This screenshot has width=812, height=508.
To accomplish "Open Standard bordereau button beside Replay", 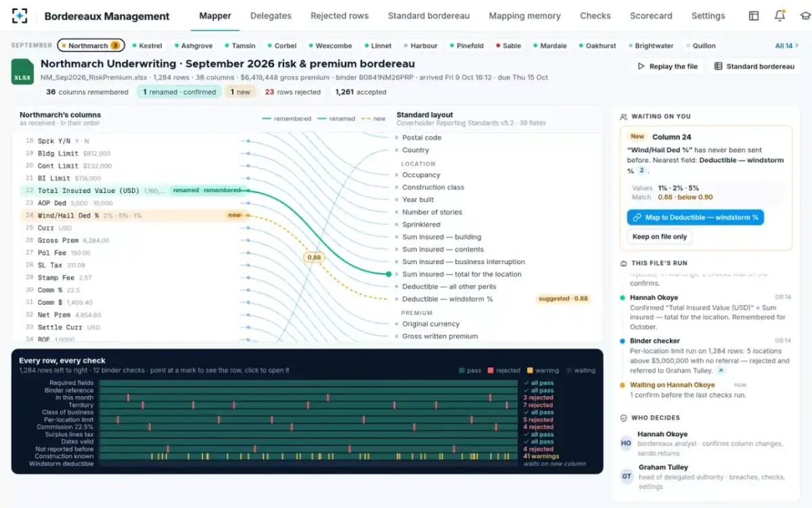I will (x=754, y=66).
